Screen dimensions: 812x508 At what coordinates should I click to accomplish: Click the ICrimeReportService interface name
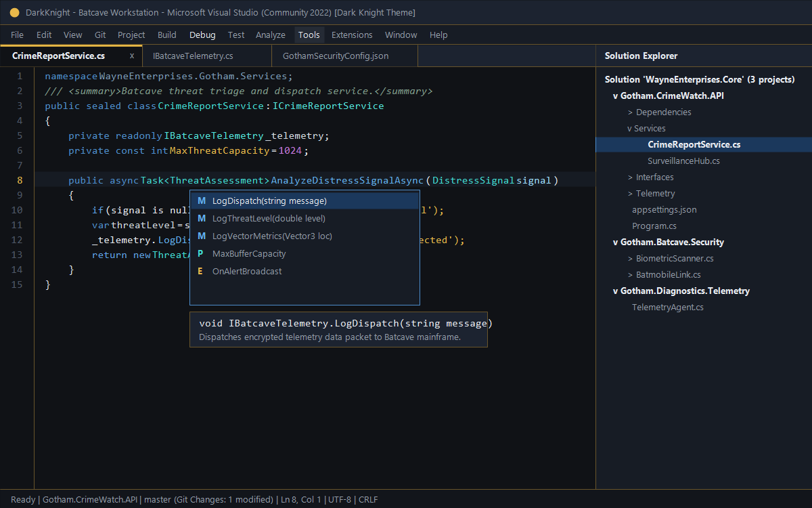(x=328, y=106)
